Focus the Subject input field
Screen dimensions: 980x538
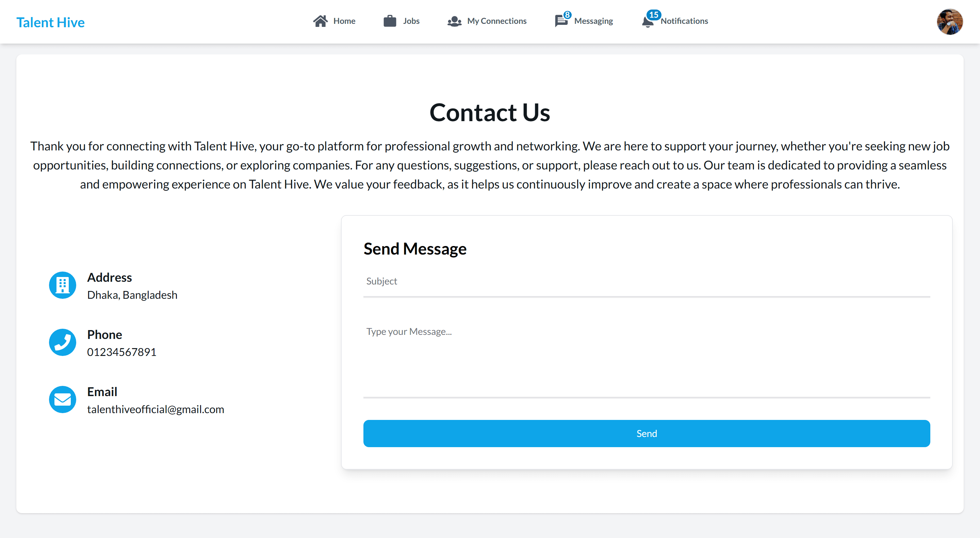tap(647, 281)
